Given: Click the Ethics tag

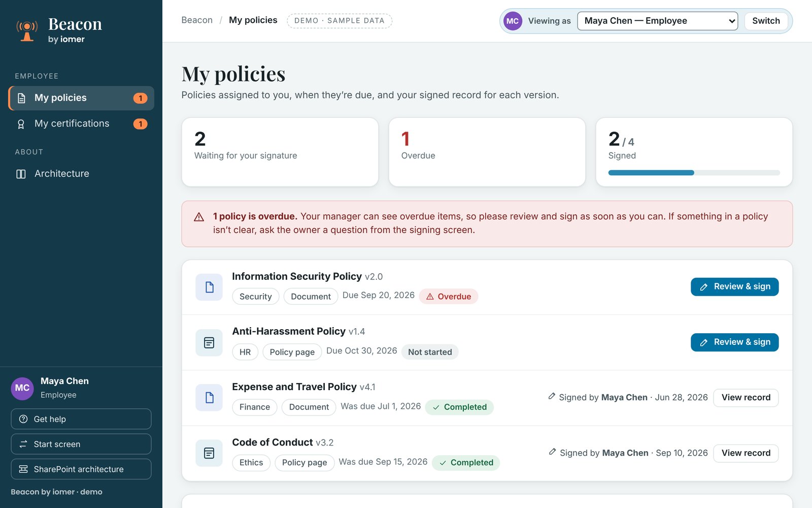Looking at the screenshot, I should click(251, 463).
